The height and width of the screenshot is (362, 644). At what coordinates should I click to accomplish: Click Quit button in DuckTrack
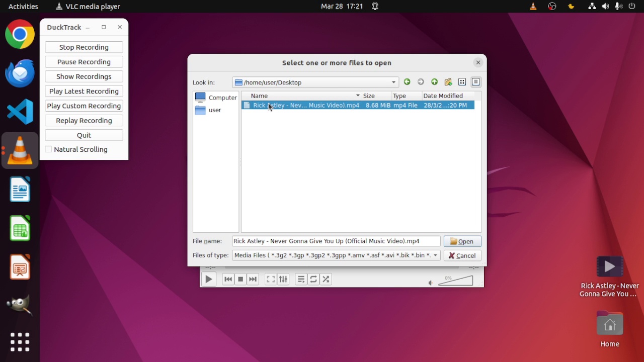click(84, 135)
